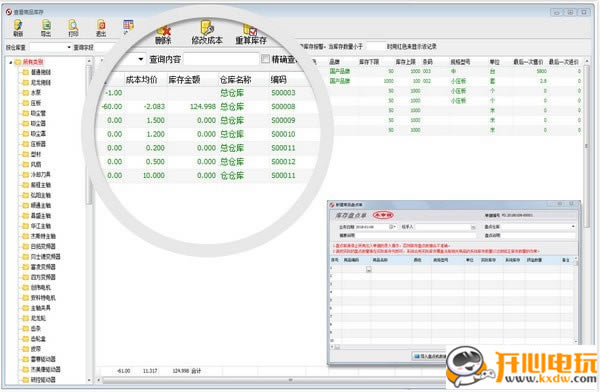Image resolution: width=600 pixels, height=392 pixels.
Task: Open the magnified query field dropdown arrow
Action: click(x=141, y=59)
